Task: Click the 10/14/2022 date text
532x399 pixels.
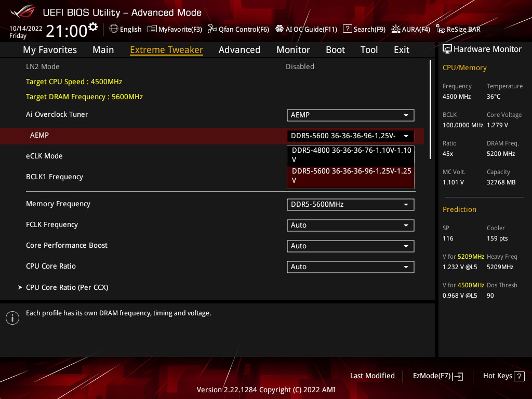Action: click(26, 29)
